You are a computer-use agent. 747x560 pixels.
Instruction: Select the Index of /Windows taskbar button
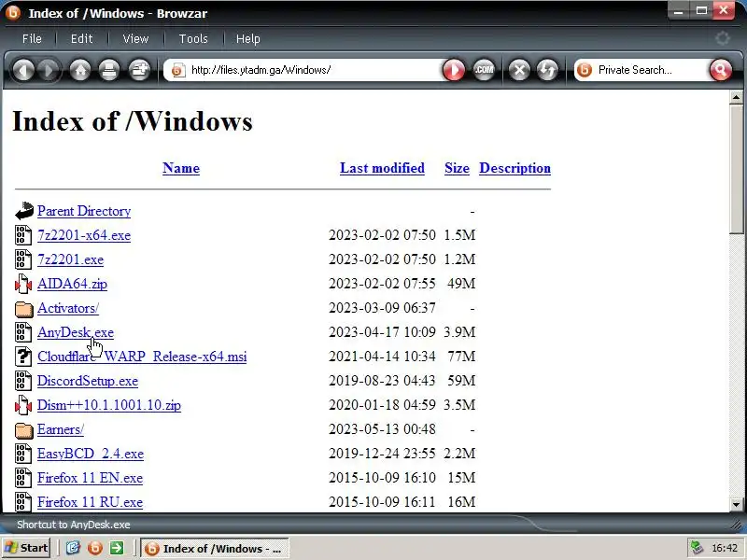[215, 549]
